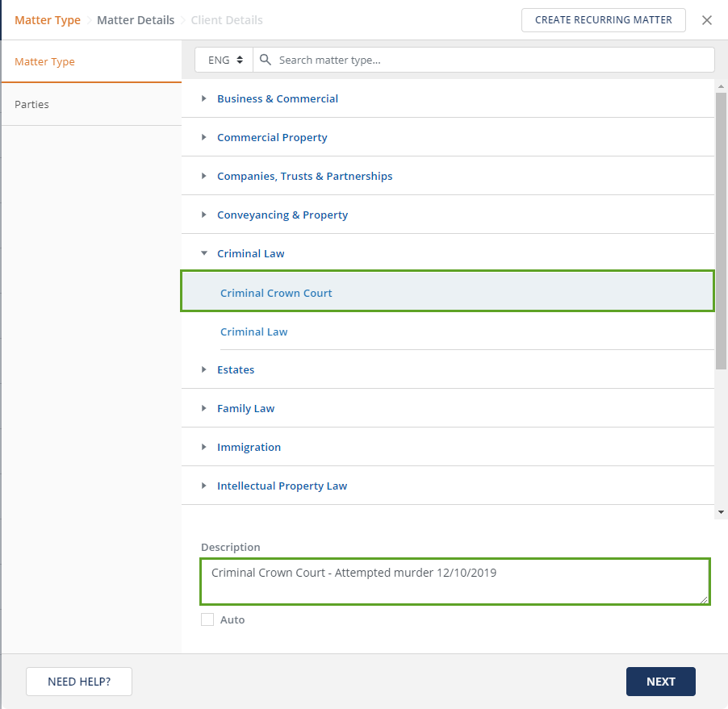The width and height of the screenshot is (728, 709).
Task: Select the Matter Type sidebar tab
Action: (90, 61)
